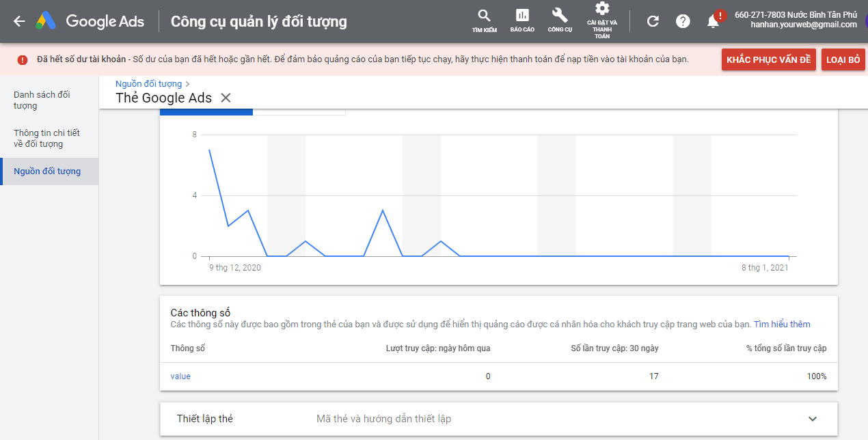Open the Tìm kiếm search tool
Image resolution: width=868 pixels, height=440 pixels.
pos(484,20)
